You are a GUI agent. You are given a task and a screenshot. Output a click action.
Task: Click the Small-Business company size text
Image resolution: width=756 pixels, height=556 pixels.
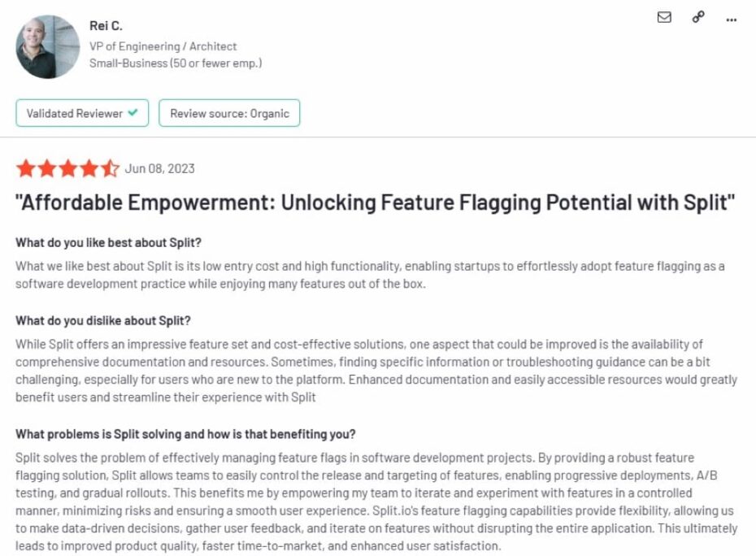(176, 63)
